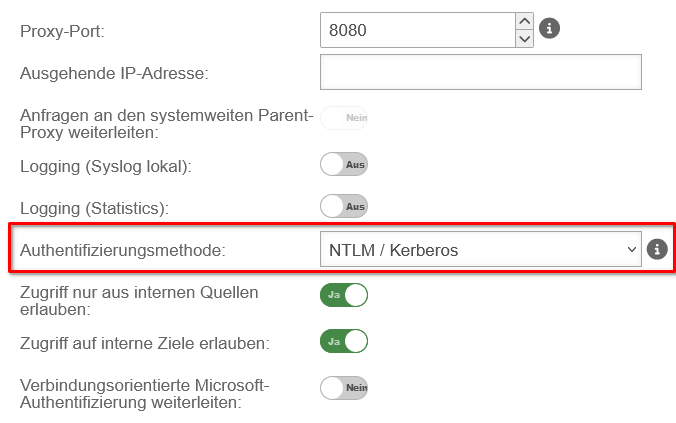
Task: Turn on Logging (Statistics) switch
Action: (x=343, y=207)
